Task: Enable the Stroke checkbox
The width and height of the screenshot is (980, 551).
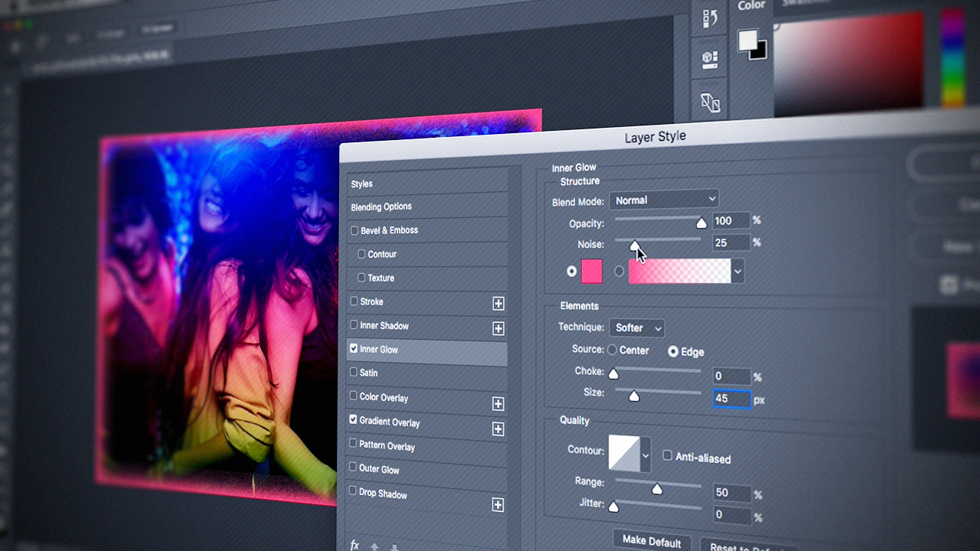Action: pos(354,301)
